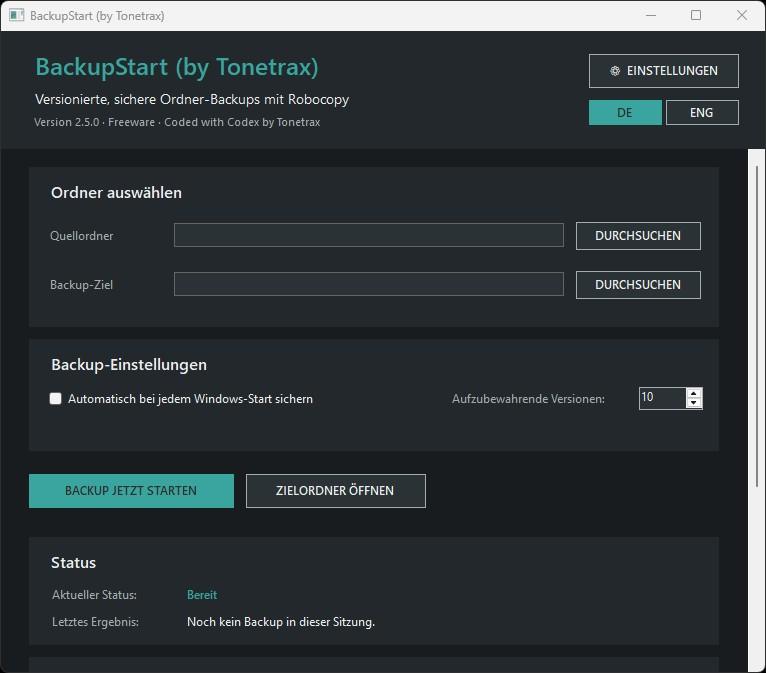Click 'Noch kein Backup in dieser Sitzung.' text
The image size is (766, 673).
pos(281,622)
